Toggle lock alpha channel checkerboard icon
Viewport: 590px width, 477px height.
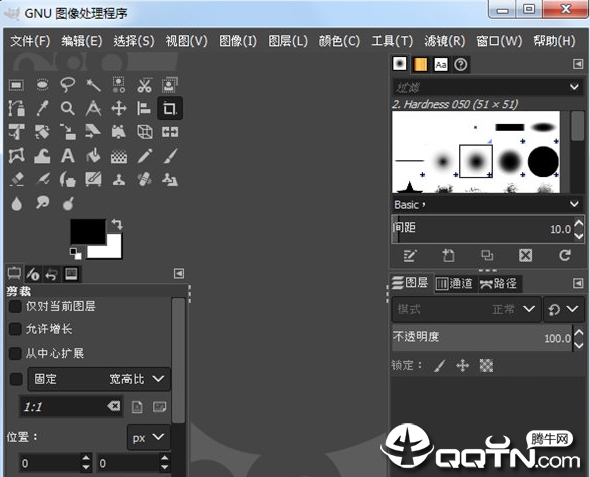(x=486, y=366)
